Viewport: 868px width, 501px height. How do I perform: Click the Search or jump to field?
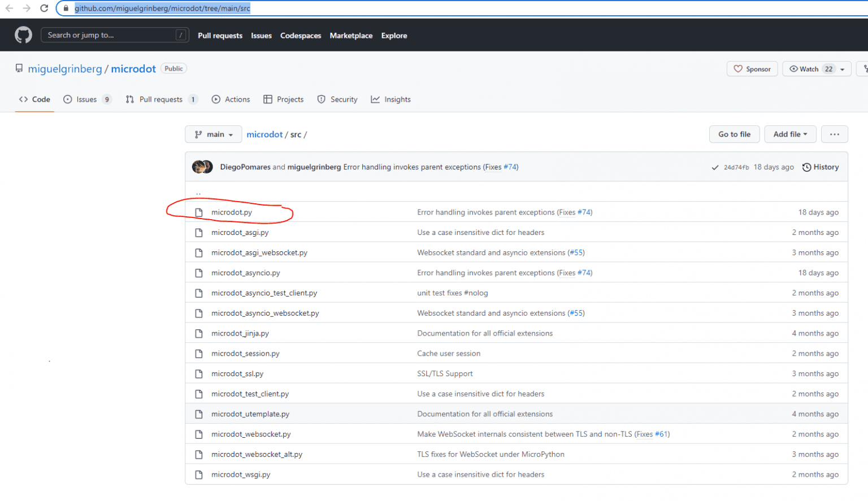point(110,35)
